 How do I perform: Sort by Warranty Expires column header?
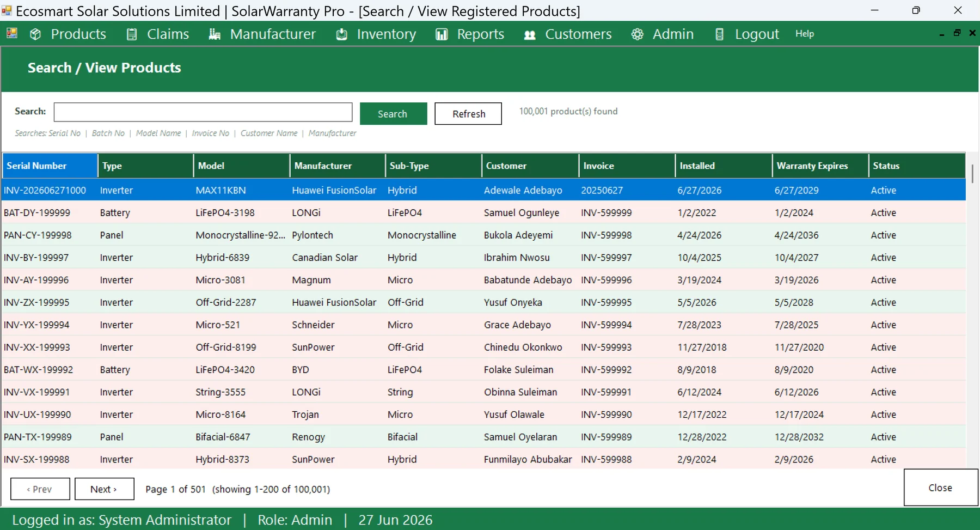[820, 166]
